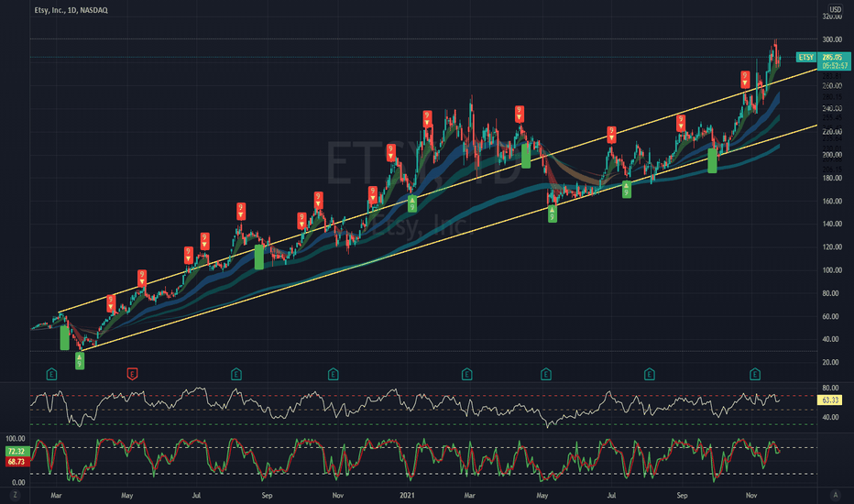The width and height of the screenshot is (854, 504).
Task: Open earnings marker between Jul and Sep 2020
Action: (x=235, y=374)
